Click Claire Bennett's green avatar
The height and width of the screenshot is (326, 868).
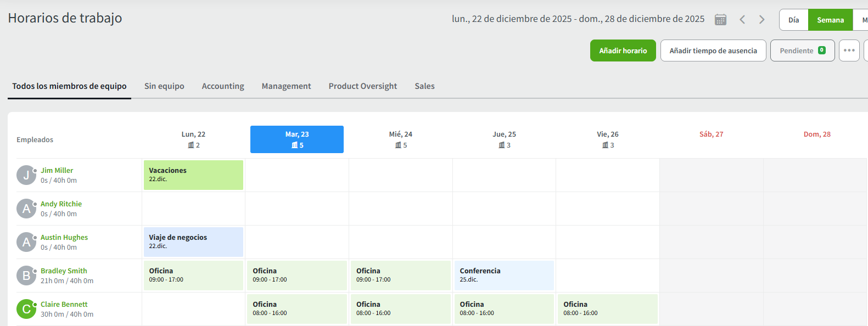click(26, 309)
